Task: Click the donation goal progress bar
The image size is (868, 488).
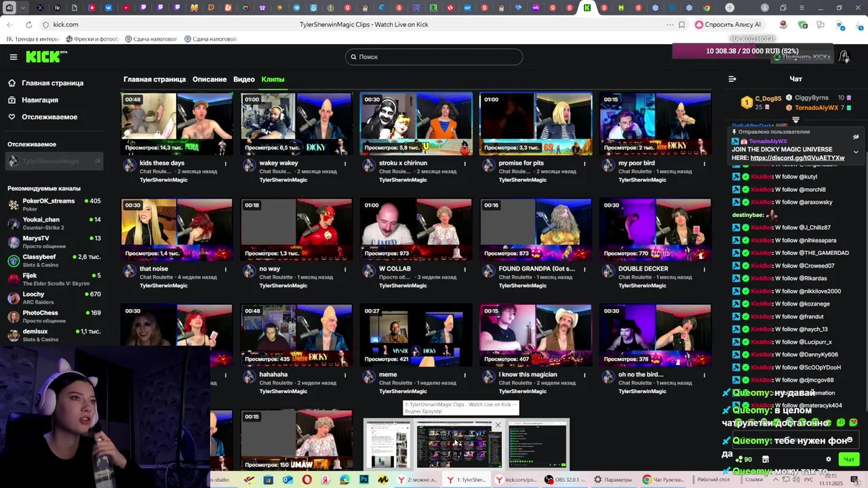Action: point(752,52)
